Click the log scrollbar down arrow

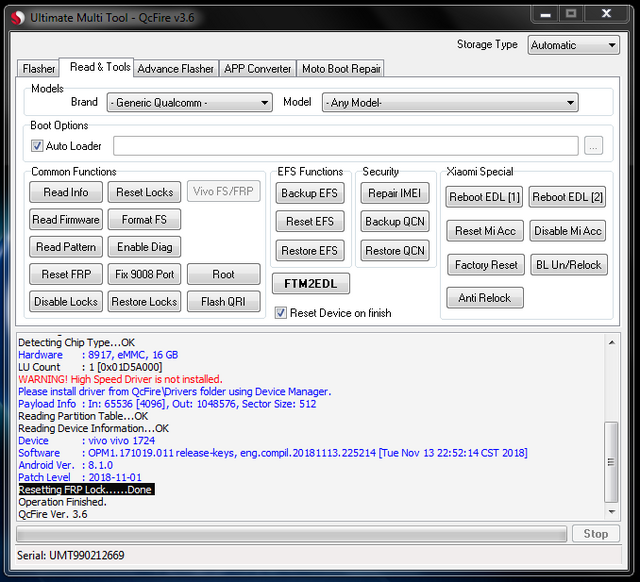click(x=611, y=512)
